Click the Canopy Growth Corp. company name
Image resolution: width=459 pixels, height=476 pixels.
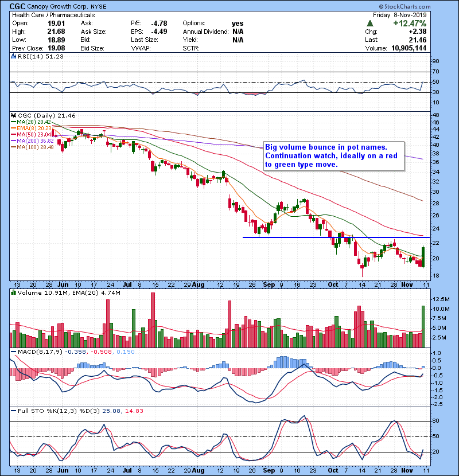(x=58, y=6)
